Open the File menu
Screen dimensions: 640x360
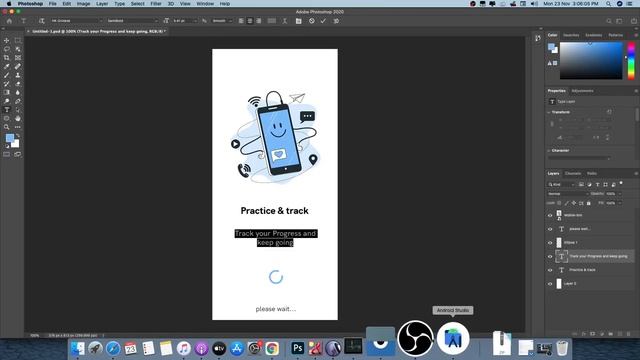[x=53, y=4]
